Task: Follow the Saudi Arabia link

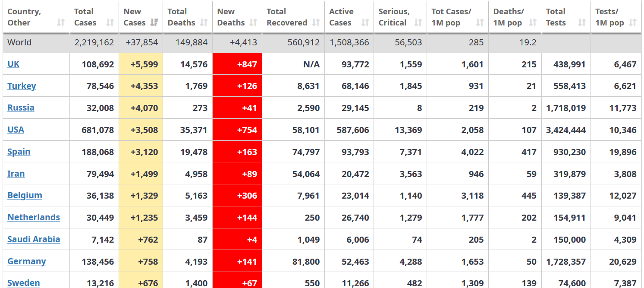Action: 34,239
